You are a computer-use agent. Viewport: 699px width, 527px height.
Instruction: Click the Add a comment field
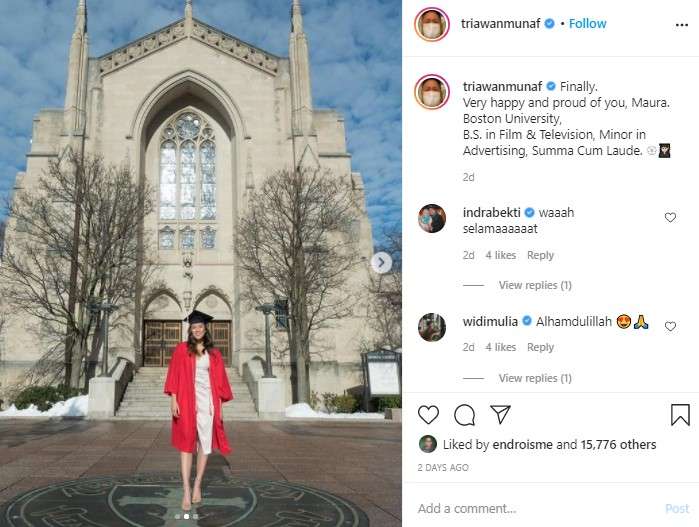click(535, 508)
